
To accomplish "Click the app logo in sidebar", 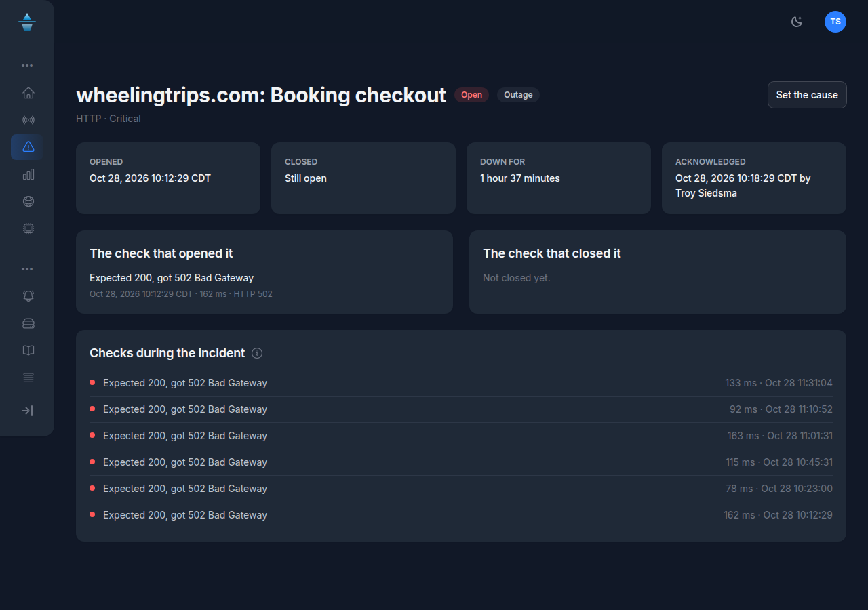I will click(x=27, y=22).
